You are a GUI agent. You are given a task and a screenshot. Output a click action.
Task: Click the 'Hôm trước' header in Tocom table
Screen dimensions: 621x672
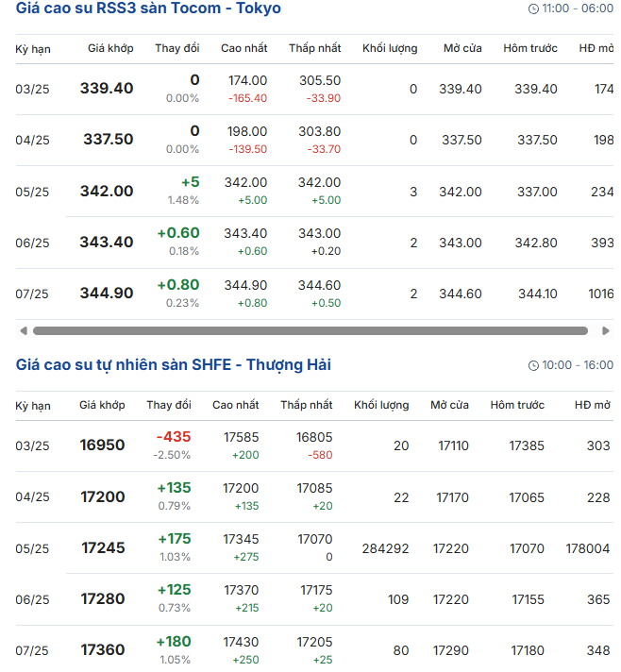pos(529,48)
